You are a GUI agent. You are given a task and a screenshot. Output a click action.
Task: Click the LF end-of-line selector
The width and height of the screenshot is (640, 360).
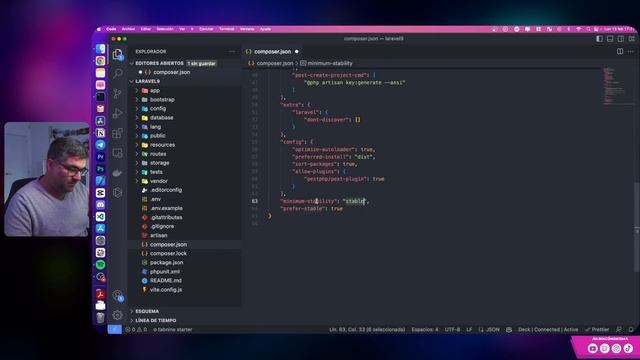click(469, 329)
